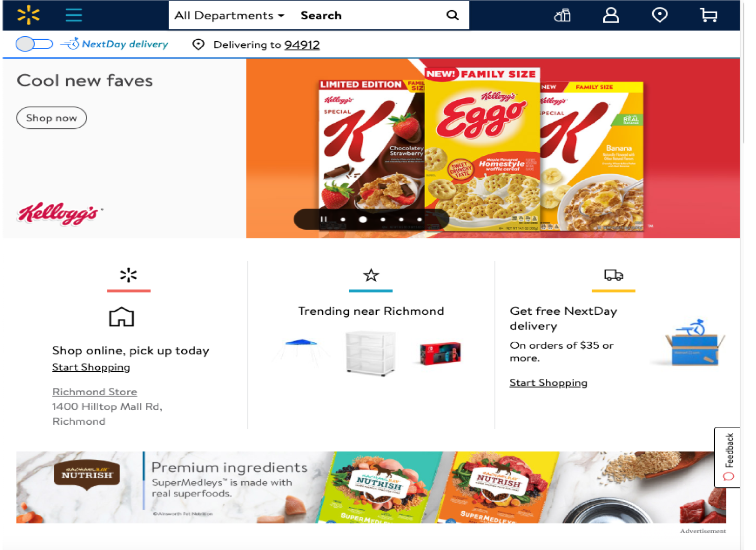Select the last carousel dot
756x550 pixels.
point(419,219)
